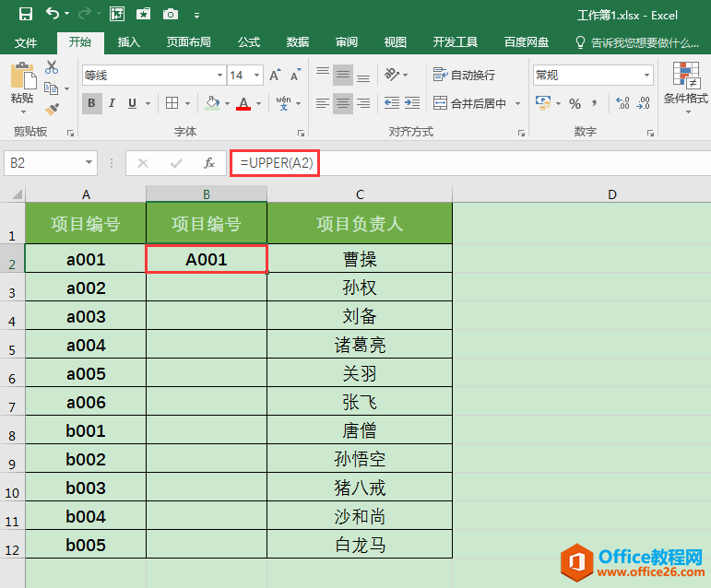Toggle Italic formatting
The image size is (711, 588).
tap(112, 103)
